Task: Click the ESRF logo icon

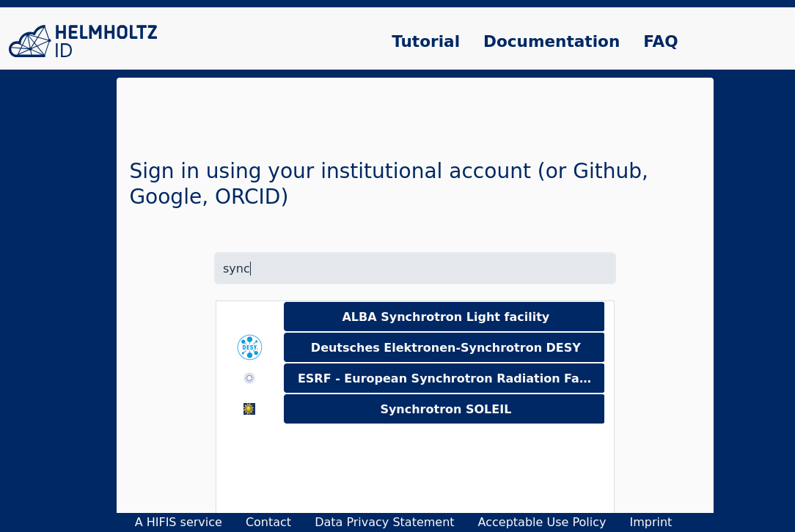Action: [249, 378]
